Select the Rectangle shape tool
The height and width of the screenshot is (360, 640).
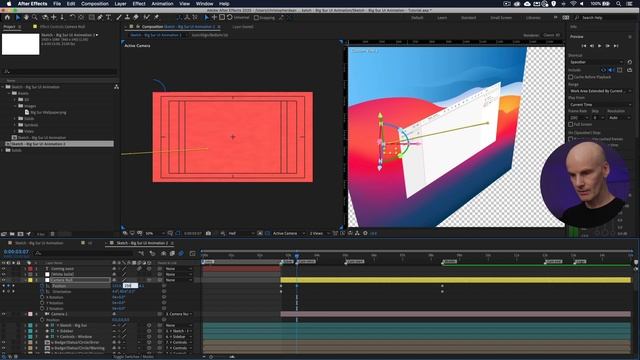pos(91,18)
